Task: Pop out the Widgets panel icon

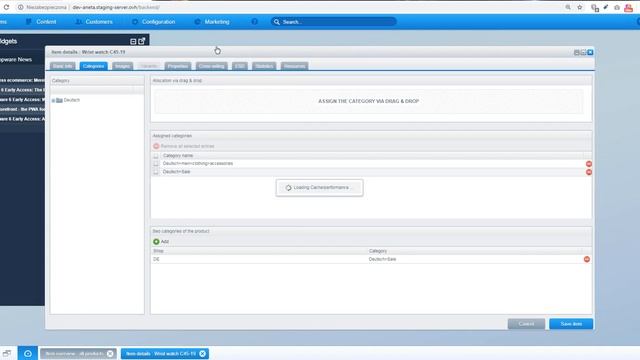Action: 142,41
